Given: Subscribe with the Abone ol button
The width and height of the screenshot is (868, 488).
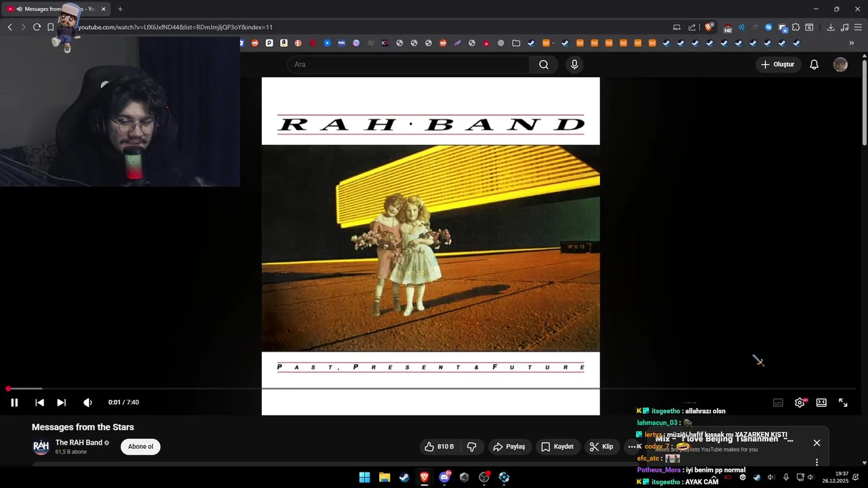Looking at the screenshot, I should [x=140, y=447].
